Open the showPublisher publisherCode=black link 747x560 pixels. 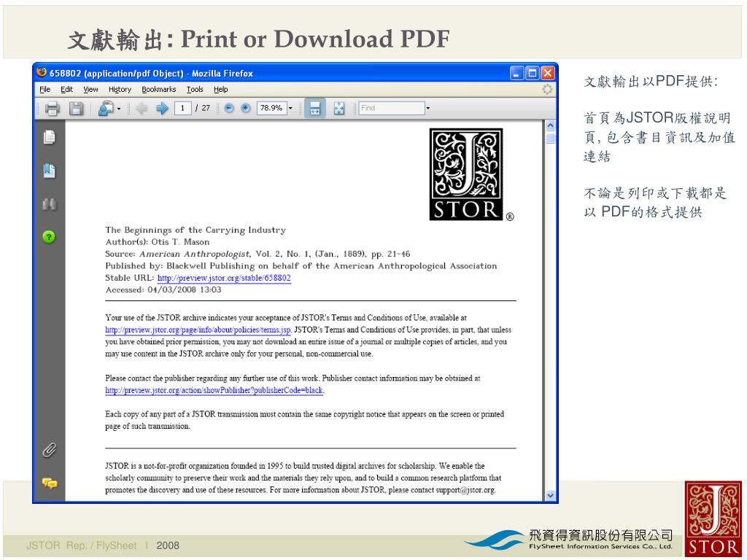pyautogui.click(x=214, y=391)
